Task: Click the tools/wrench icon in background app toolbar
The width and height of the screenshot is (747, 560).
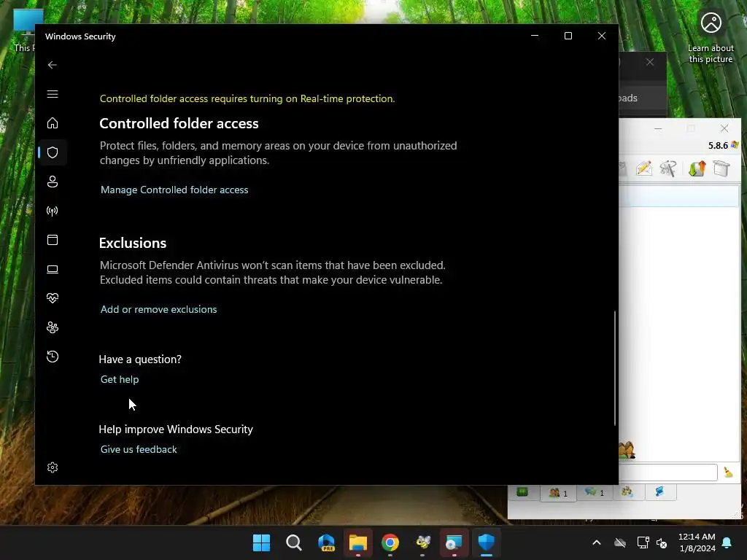Action: [x=668, y=168]
